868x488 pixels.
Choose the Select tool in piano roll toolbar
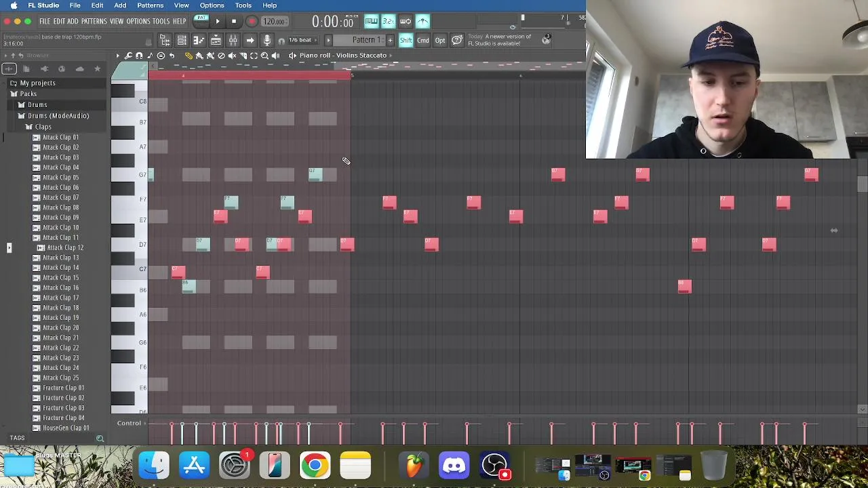[254, 56]
